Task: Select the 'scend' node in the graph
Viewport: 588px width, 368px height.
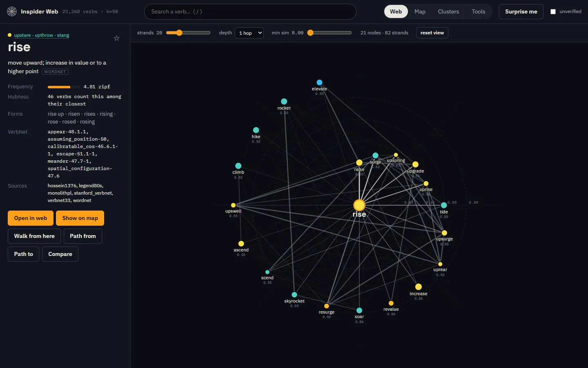Action: click(x=267, y=272)
